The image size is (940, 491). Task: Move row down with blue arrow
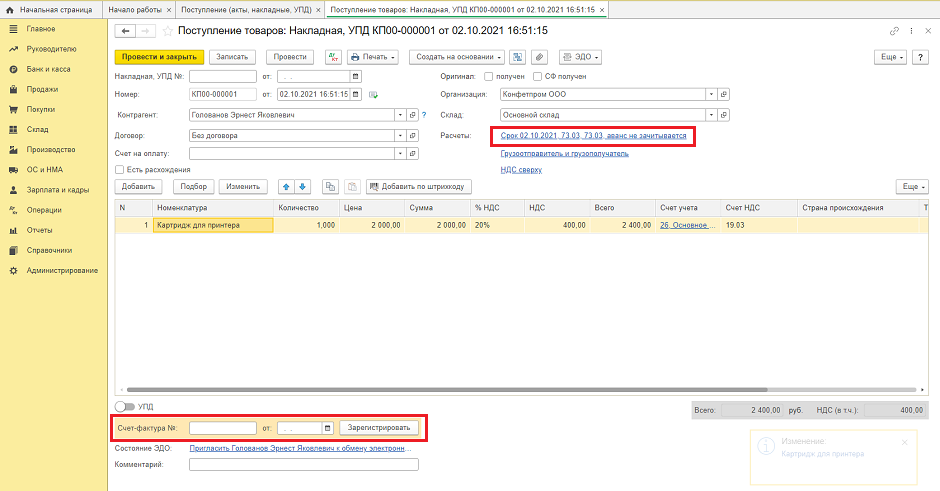pos(303,186)
